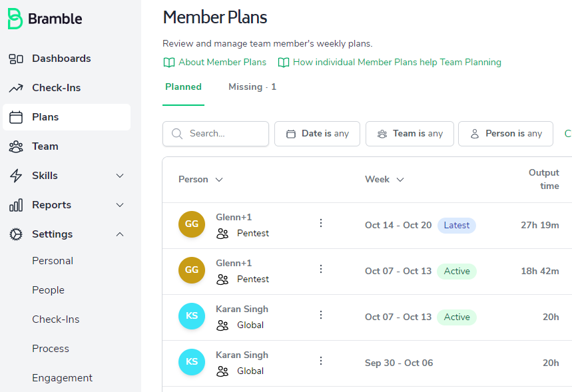The height and width of the screenshot is (392, 572).
Task: Click the Check-Ins trend arrow icon
Action: pos(16,88)
